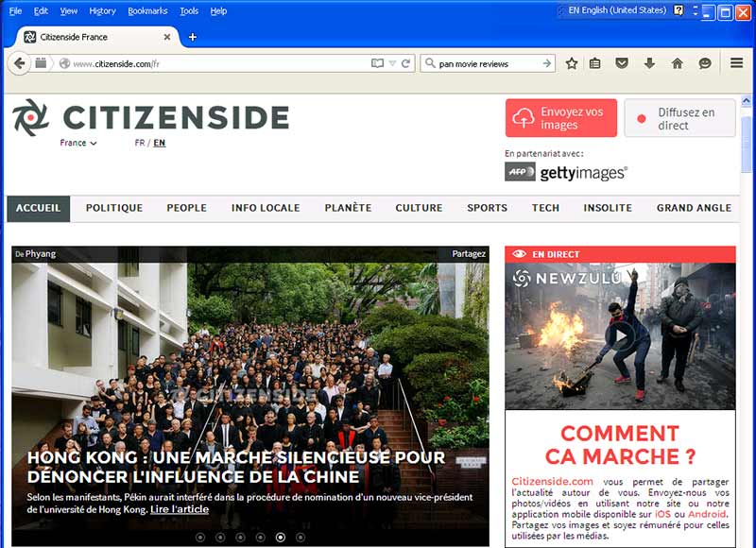756x548 pixels.
Task: Select the active fifth slideshow dot
Action: point(281,537)
